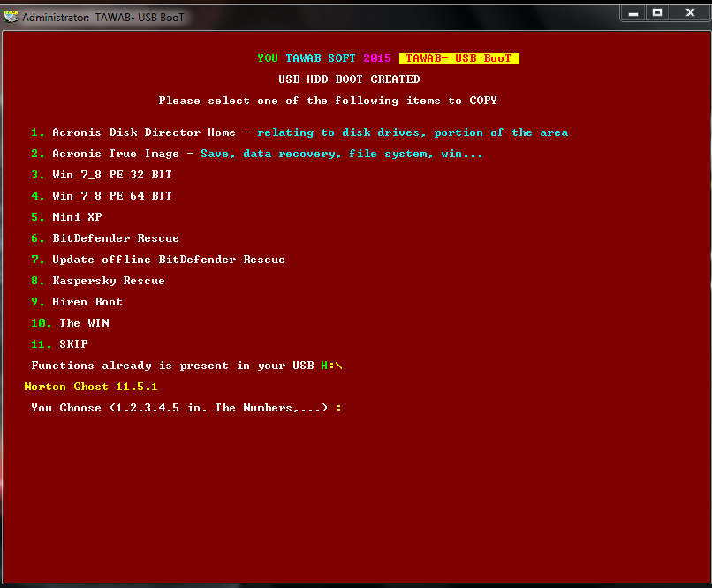The image size is (712, 588).
Task: Click the 'You Choose (1.2.3.4.5 in. The Numbers,...)' prompt
Action: tap(179, 408)
